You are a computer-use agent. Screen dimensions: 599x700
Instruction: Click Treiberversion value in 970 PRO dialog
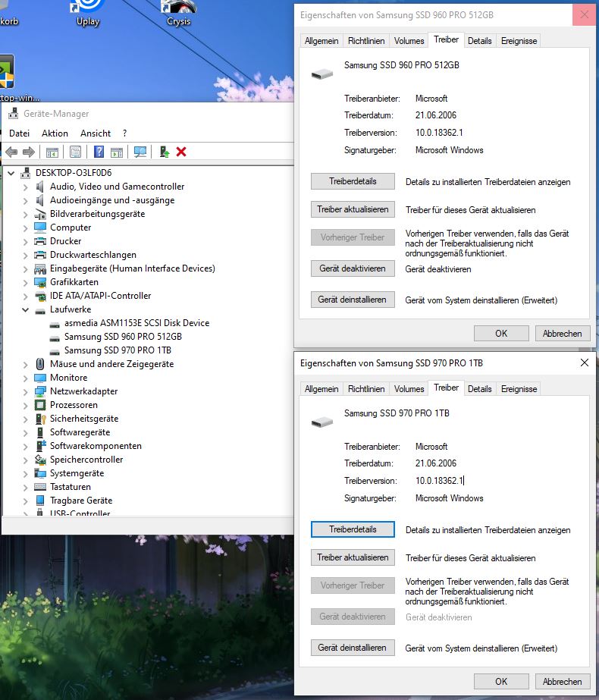[x=440, y=481]
